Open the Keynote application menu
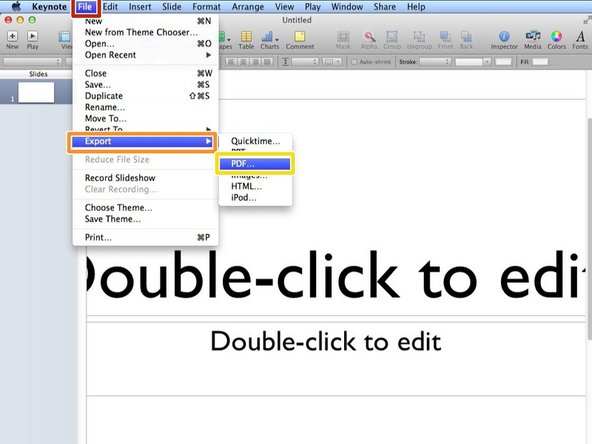Screen dimensions: 592x444 (x=49, y=7)
